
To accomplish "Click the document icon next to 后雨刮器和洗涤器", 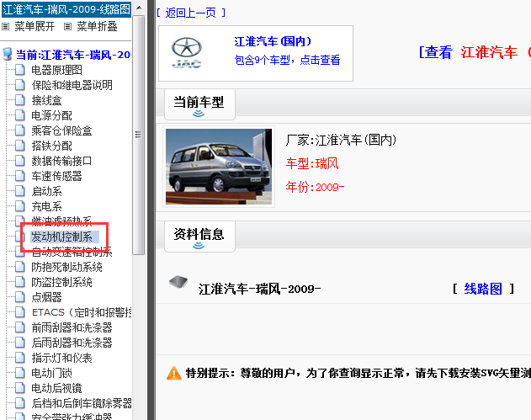I will click(x=20, y=343).
